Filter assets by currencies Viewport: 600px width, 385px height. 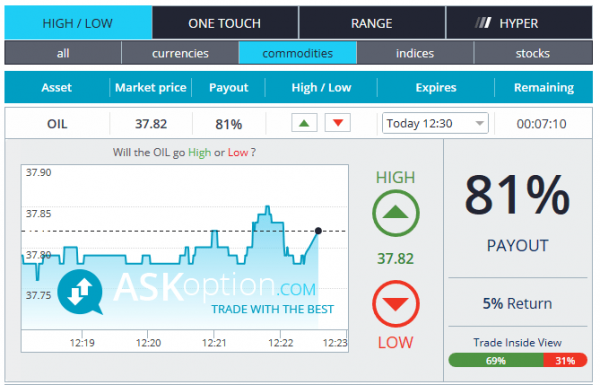(x=180, y=53)
